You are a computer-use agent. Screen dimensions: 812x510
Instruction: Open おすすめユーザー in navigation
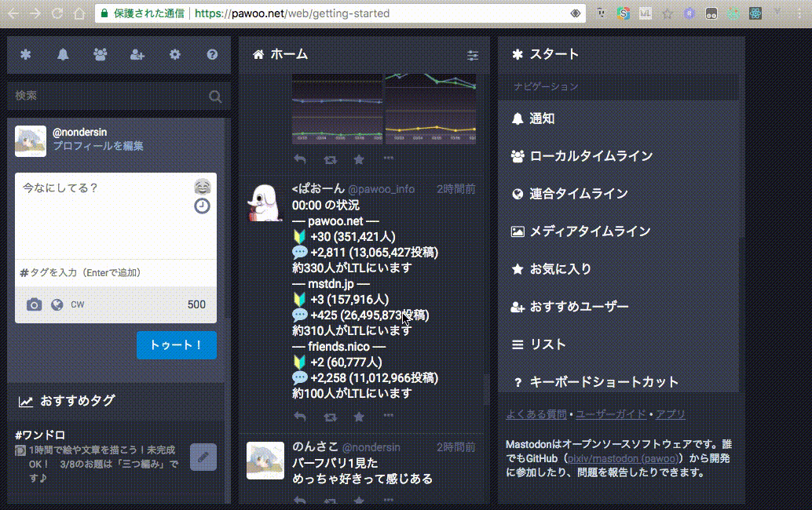tap(618, 307)
